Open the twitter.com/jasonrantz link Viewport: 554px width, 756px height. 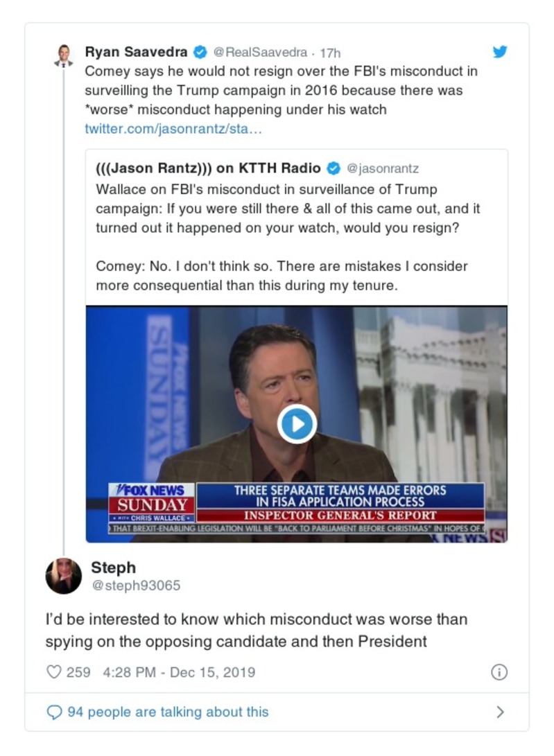point(173,129)
